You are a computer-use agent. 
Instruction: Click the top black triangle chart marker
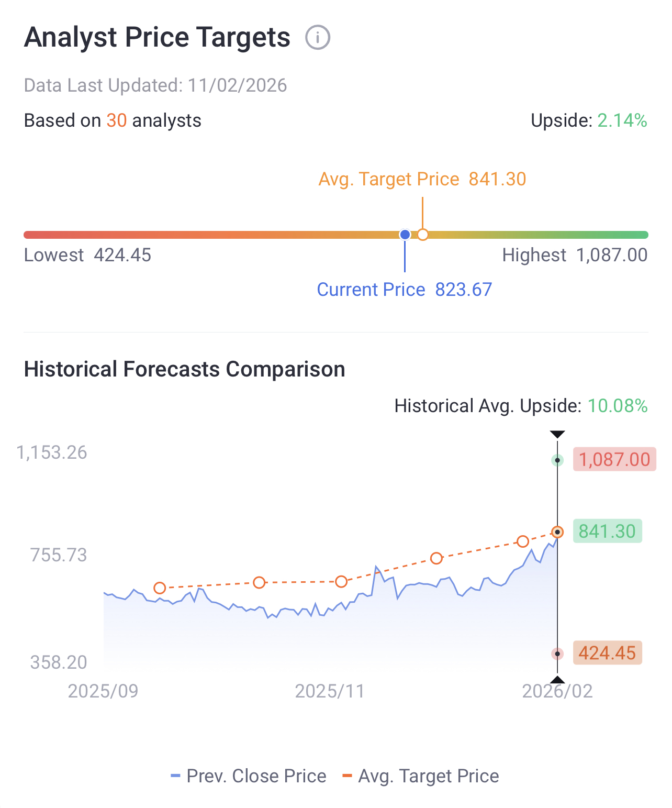tap(557, 434)
